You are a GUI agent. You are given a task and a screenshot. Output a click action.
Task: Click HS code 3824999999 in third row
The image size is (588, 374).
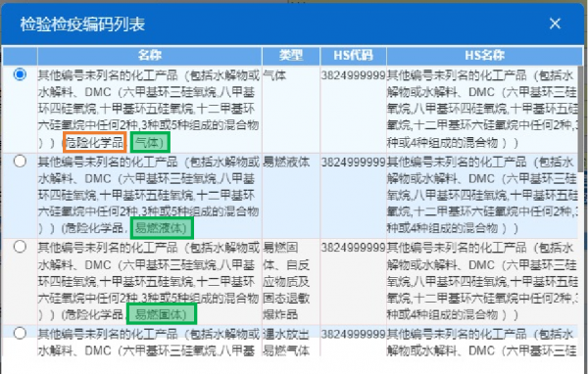353,248
